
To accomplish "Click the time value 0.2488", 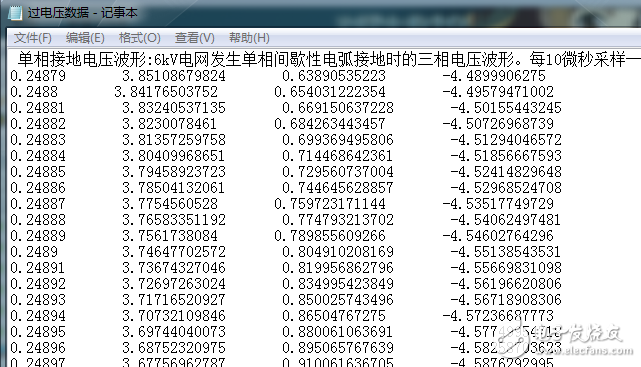I will tap(34, 92).
